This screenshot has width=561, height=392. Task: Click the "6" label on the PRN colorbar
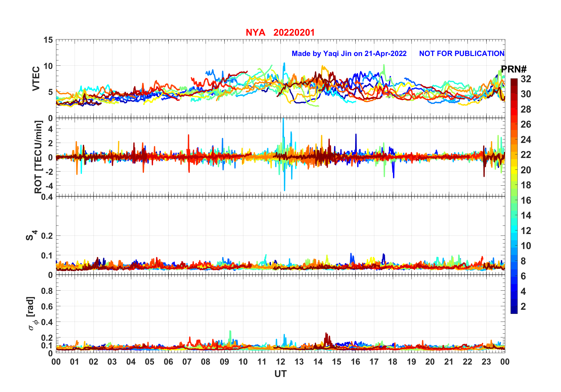click(523, 276)
